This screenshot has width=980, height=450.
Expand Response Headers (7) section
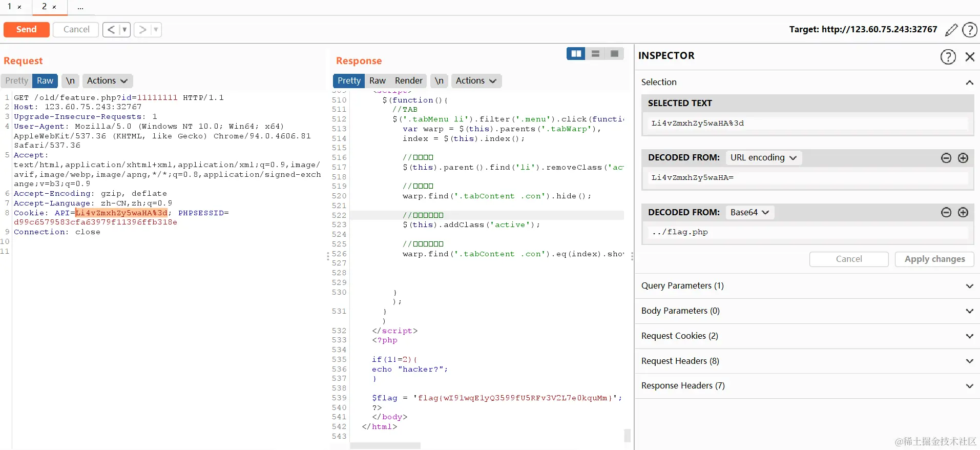[x=807, y=386]
